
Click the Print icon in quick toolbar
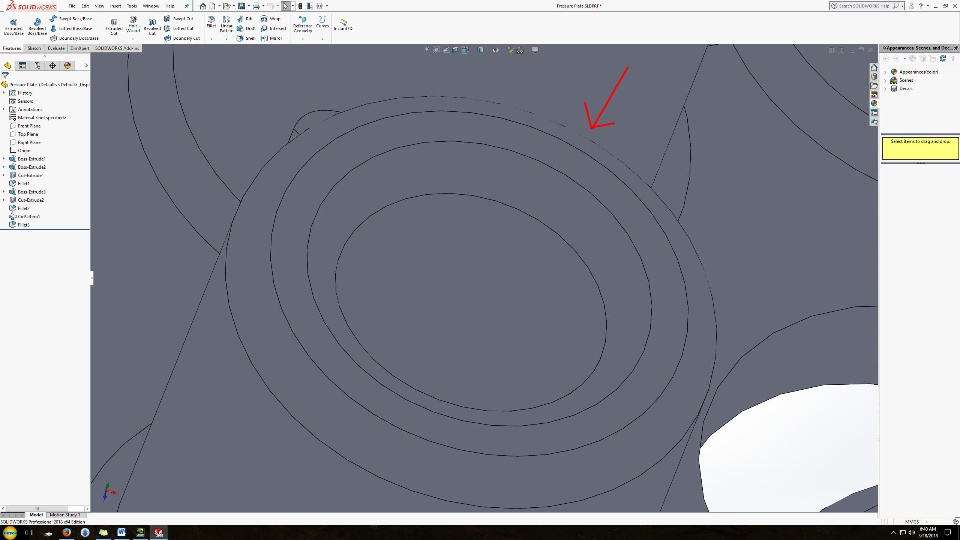[x=256, y=6]
